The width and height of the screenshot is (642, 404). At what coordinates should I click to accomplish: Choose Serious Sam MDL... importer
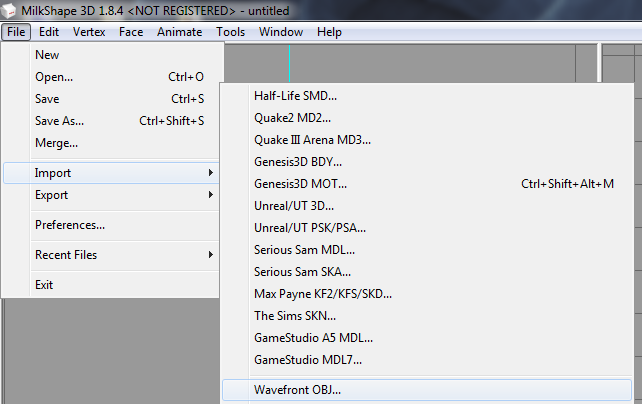[427, 250]
